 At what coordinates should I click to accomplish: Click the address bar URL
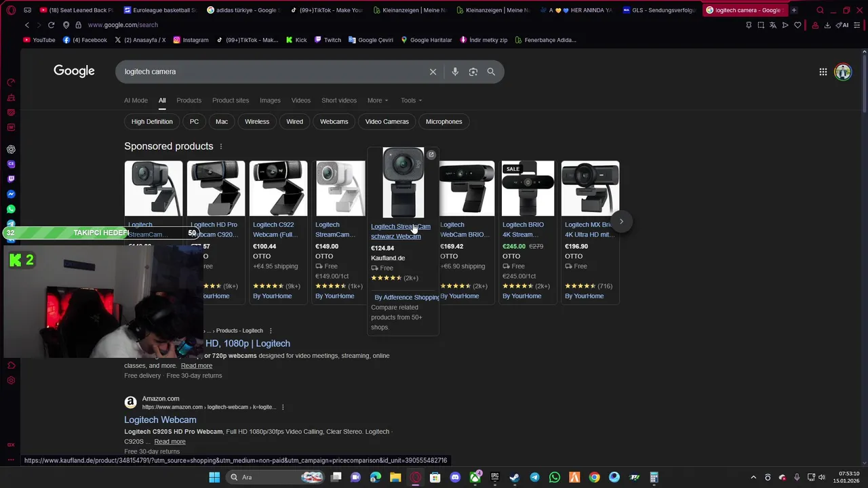point(123,25)
